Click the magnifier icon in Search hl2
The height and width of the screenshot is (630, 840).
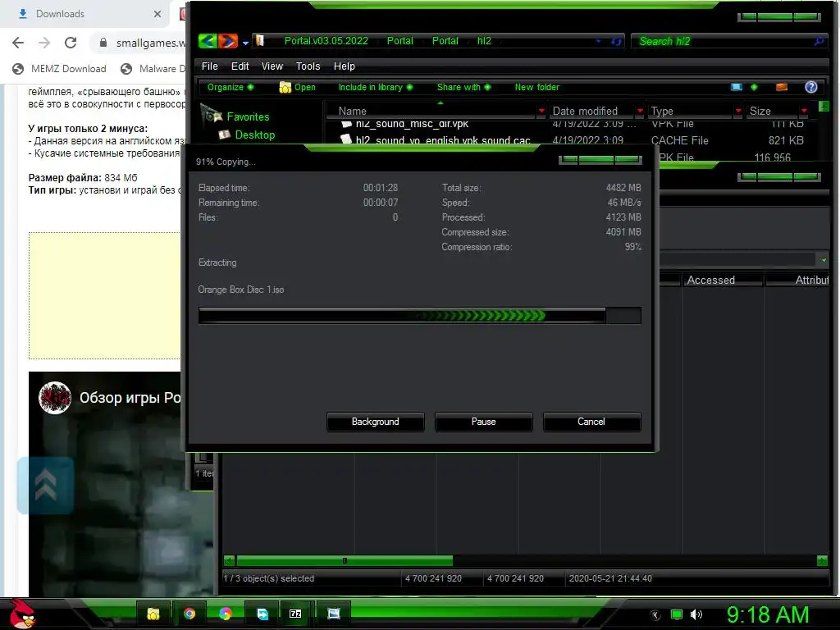click(x=819, y=41)
